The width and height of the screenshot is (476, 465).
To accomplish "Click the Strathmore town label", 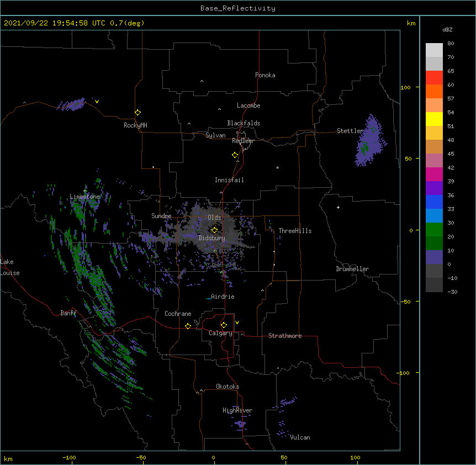I will tap(285, 336).
